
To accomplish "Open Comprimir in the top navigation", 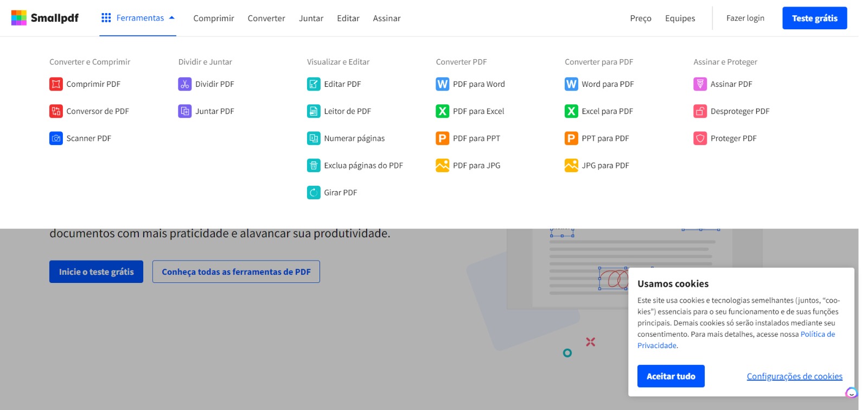I will point(214,18).
